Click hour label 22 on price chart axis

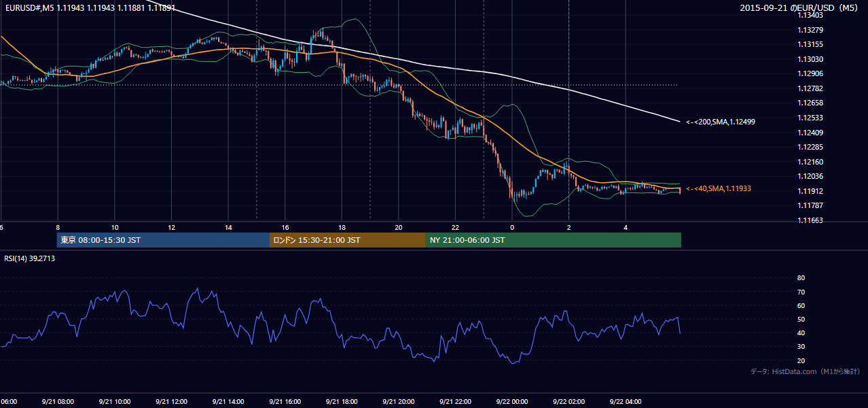coord(456,227)
